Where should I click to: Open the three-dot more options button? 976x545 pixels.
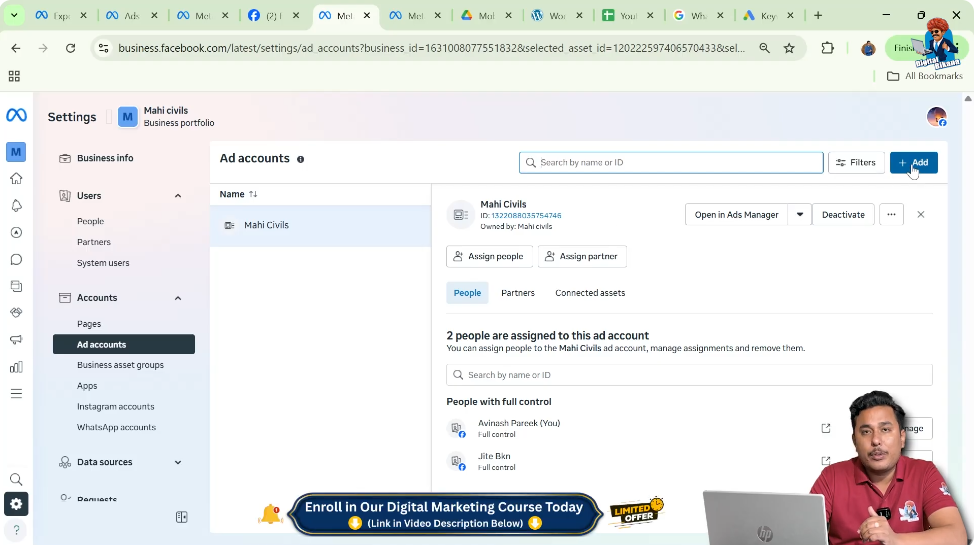(891, 215)
